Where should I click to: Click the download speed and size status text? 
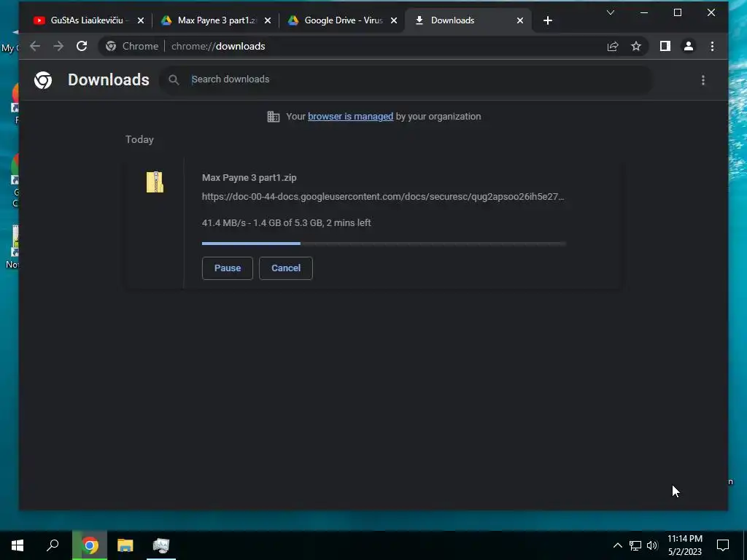pyautogui.click(x=286, y=223)
